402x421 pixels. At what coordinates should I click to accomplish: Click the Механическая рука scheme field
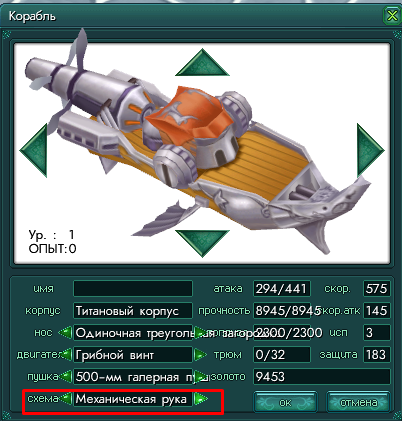133,399
